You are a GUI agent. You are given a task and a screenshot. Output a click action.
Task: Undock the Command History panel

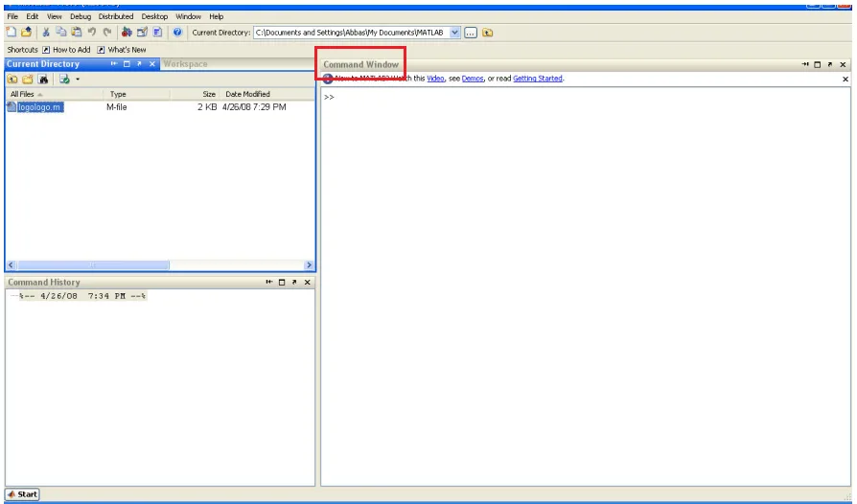point(294,283)
